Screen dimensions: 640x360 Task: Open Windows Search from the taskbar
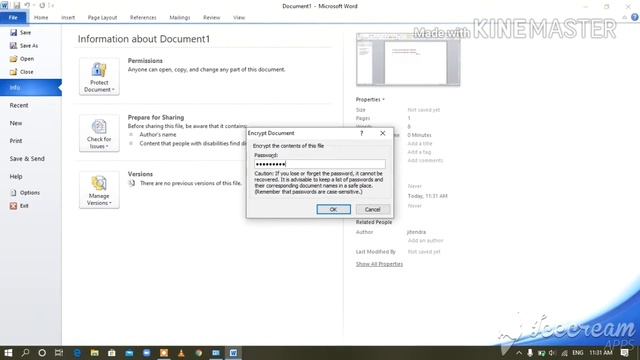click(25, 353)
